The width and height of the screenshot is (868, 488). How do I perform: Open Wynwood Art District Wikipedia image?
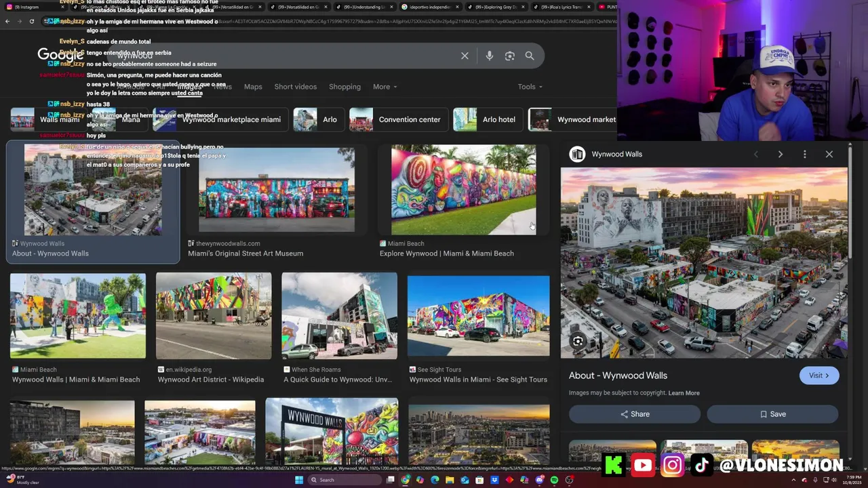coord(214,316)
